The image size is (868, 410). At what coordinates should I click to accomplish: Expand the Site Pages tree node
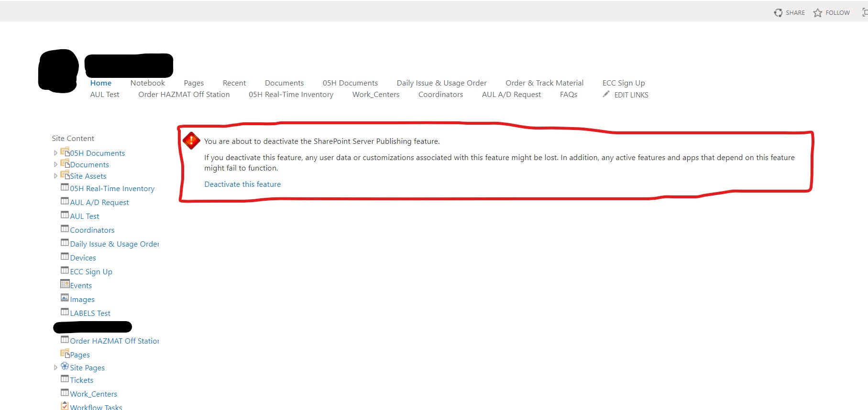[55, 367]
